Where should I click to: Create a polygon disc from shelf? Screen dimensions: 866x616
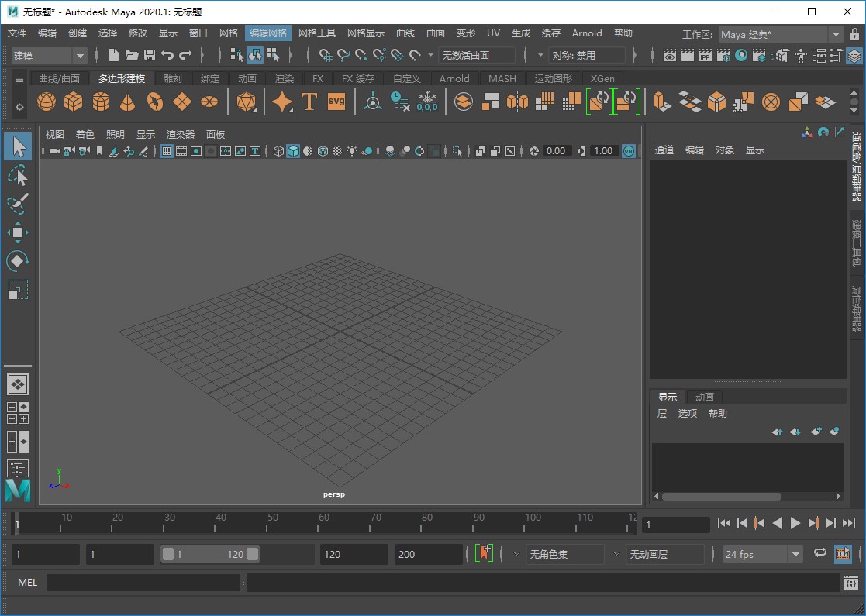click(x=209, y=102)
